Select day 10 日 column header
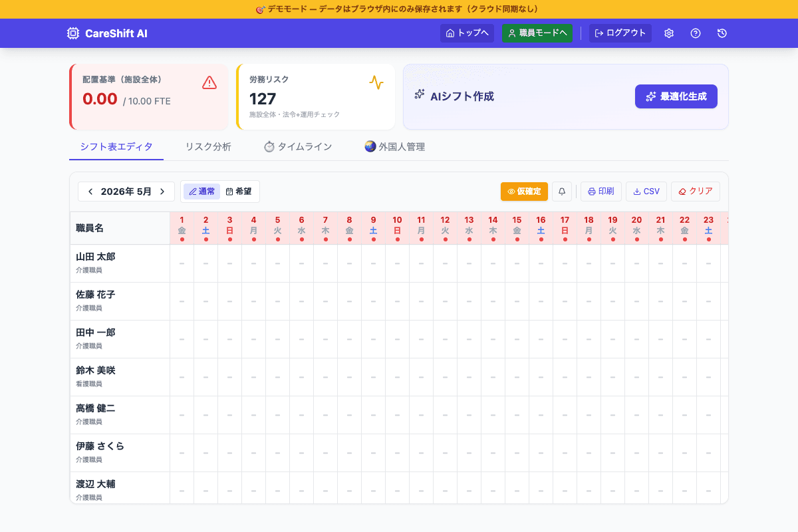 [397, 228]
